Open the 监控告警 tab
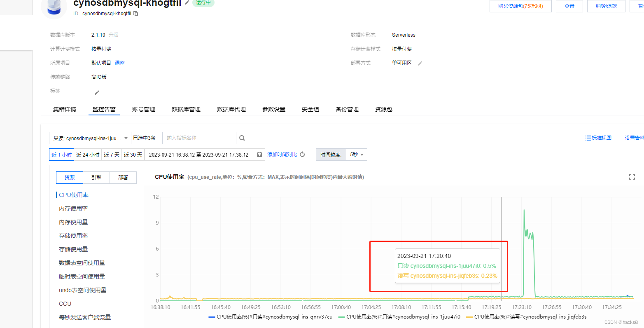The height and width of the screenshot is (328, 644). coord(104,109)
